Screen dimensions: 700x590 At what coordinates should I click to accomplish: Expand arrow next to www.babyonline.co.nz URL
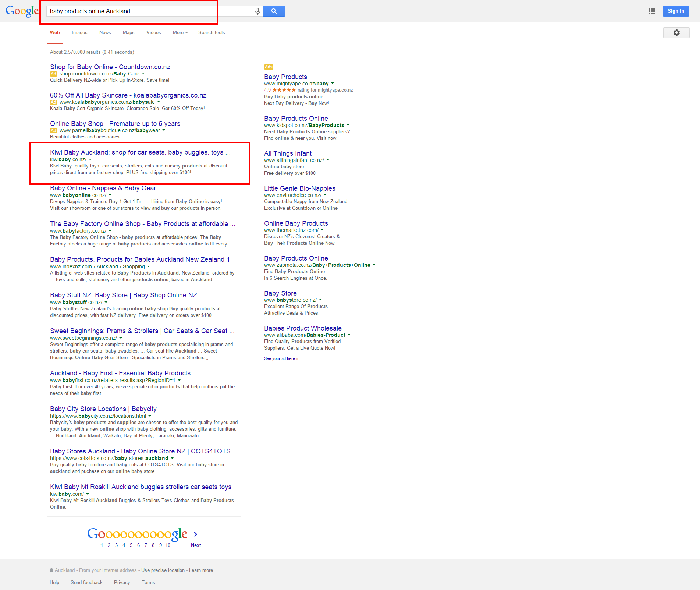(x=110, y=195)
